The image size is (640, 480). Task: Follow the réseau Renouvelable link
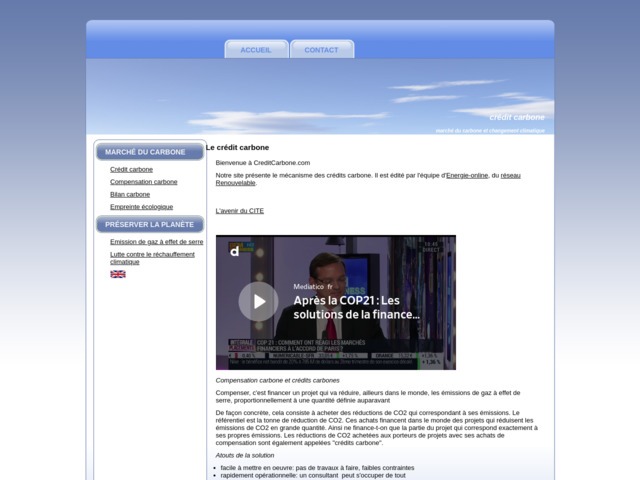[370, 179]
